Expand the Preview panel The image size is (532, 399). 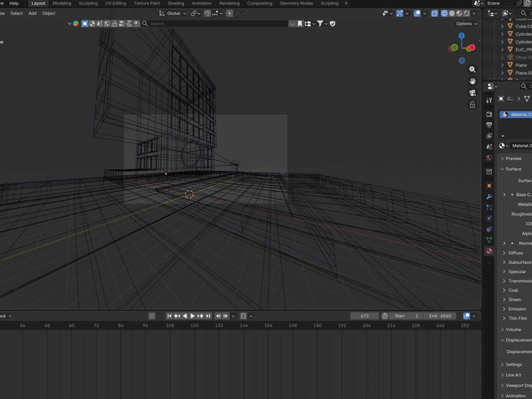(515, 158)
